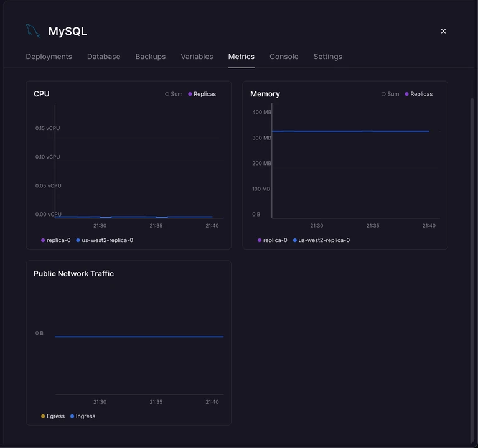Click the 0.00 vCPU axis label

[48, 215]
